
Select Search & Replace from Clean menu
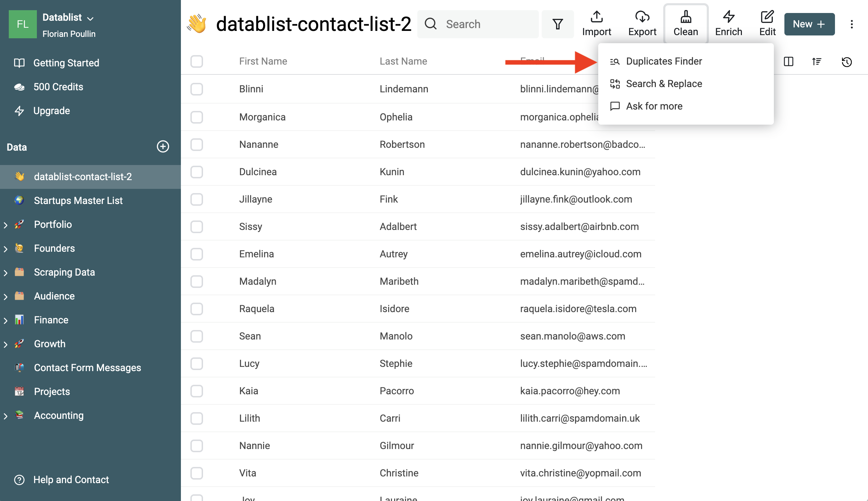tap(664, 84)
